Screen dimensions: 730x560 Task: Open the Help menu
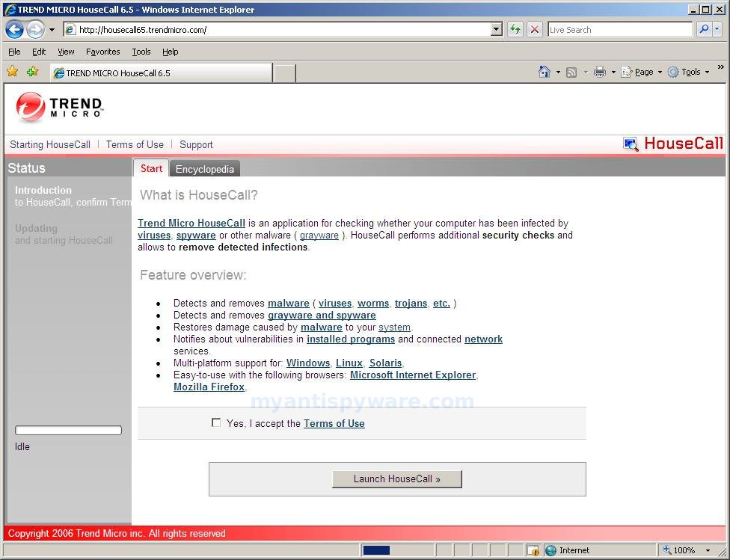pyautogui.click(x=170, y=52)
